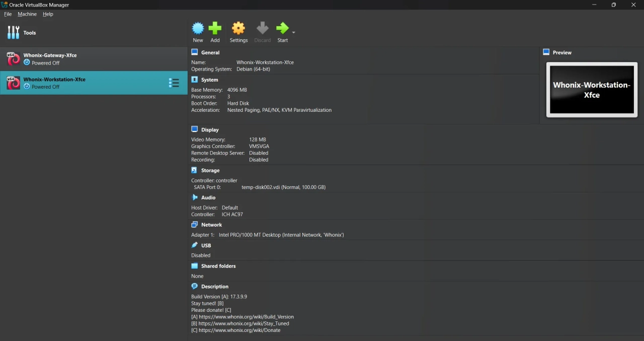The image size is (644, 341).
Task: Open the Help menu
Action: [48, 14]
